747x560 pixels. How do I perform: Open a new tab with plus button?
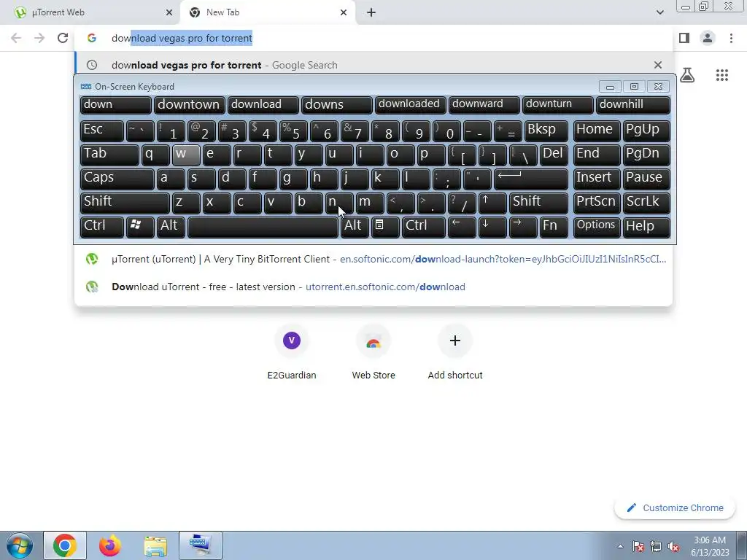pos(371,12)
